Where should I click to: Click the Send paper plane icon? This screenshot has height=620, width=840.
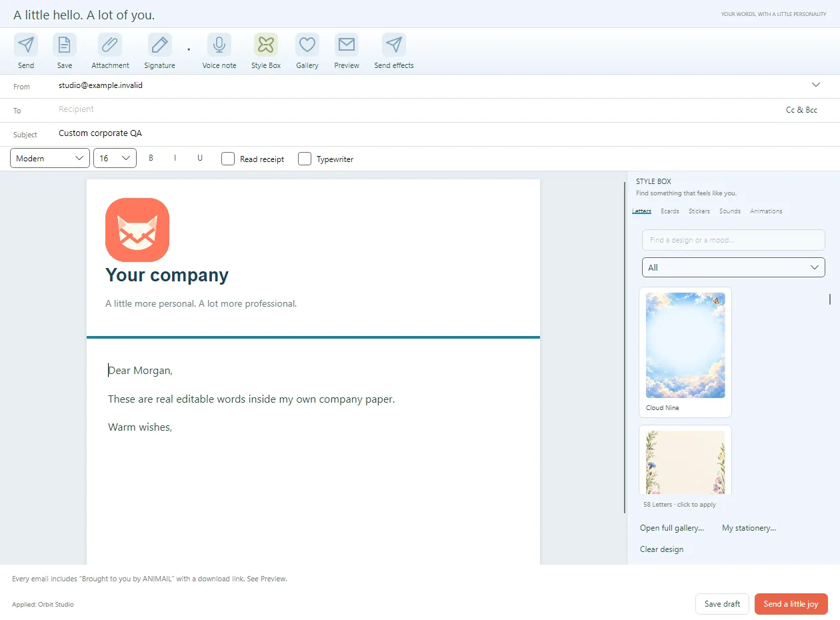(x=26, y=45)
